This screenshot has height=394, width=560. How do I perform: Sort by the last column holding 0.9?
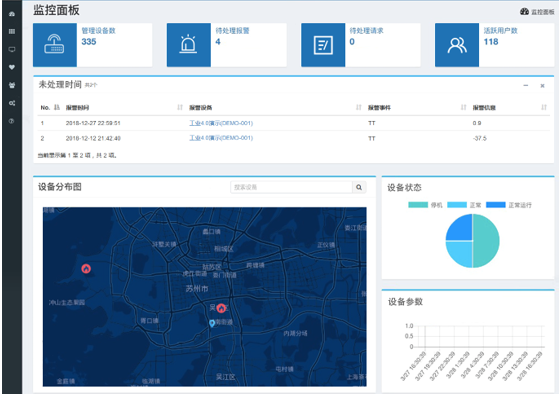coord(544,107)
